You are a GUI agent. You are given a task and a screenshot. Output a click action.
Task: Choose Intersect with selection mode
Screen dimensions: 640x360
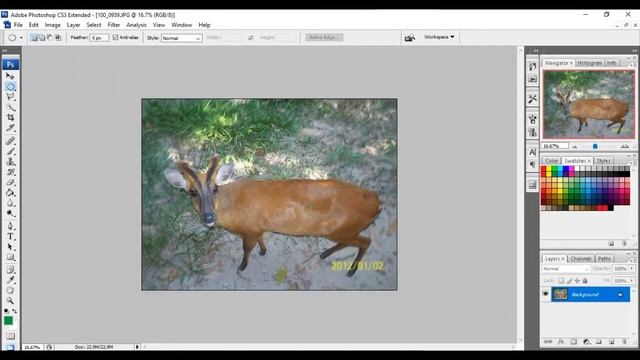[x=58, y=38]
